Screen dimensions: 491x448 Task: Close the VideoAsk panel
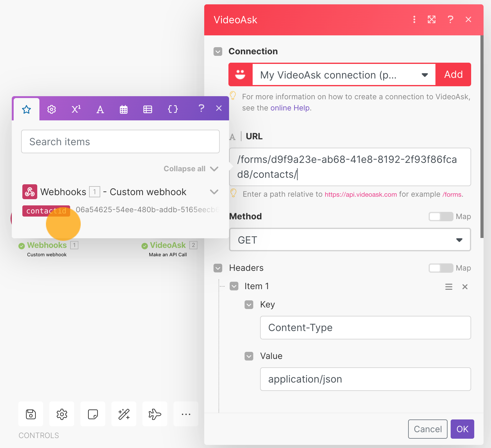pyautogui.click(x=468, y=20)
